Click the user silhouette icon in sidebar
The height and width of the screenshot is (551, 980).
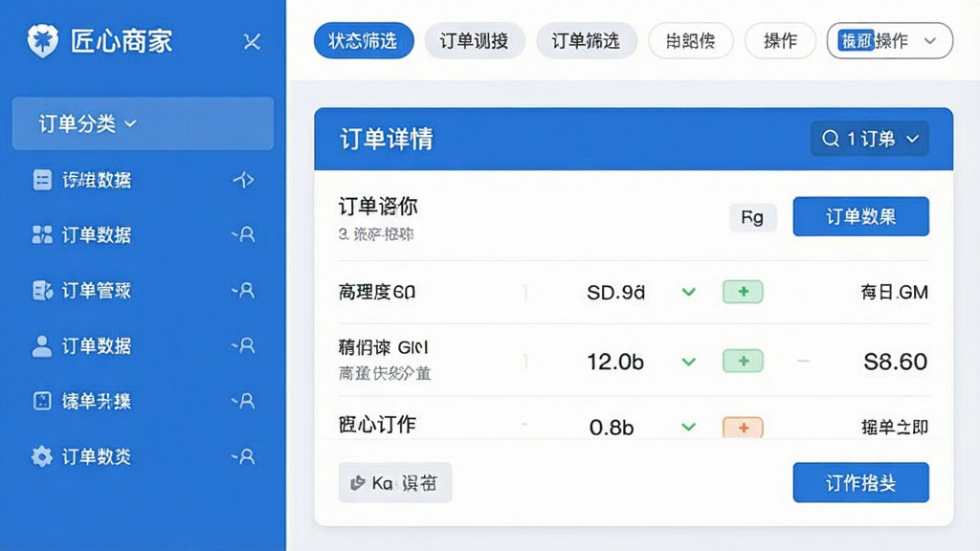[42, 345]
